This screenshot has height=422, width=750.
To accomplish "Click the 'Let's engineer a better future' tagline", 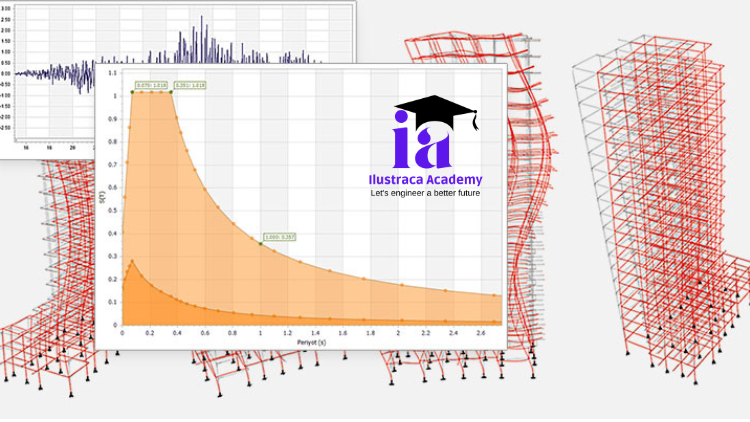I will click(x=425, y=193).
